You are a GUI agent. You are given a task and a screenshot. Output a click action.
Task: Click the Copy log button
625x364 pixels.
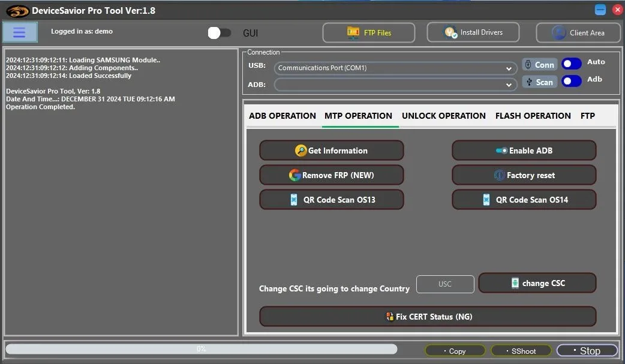click(x=455, y=351)
